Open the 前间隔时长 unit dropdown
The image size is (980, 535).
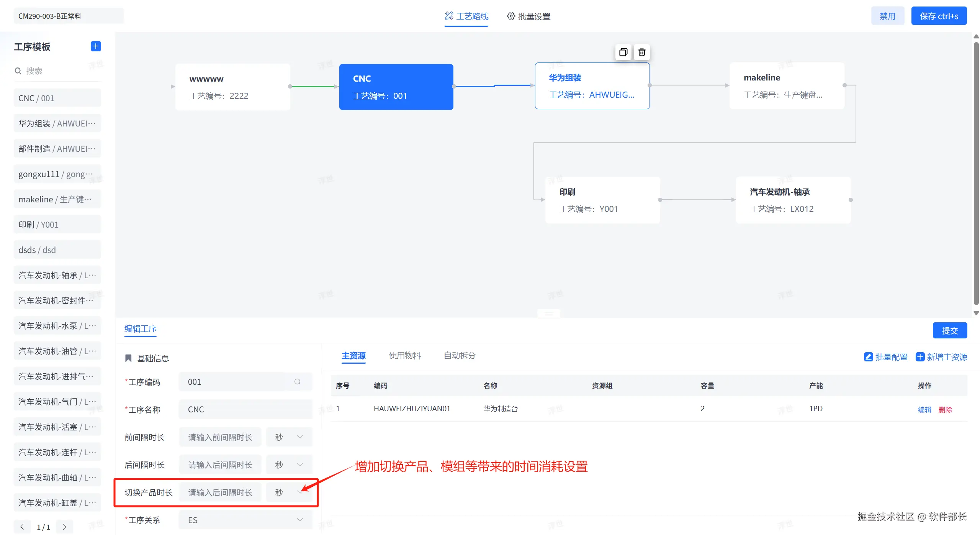(x=289, y=437)
